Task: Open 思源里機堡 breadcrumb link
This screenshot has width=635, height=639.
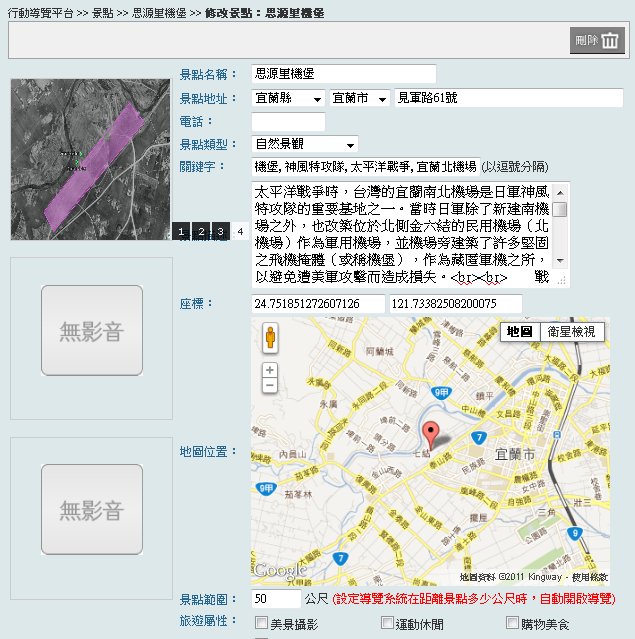Action: (x=159, y=13)
